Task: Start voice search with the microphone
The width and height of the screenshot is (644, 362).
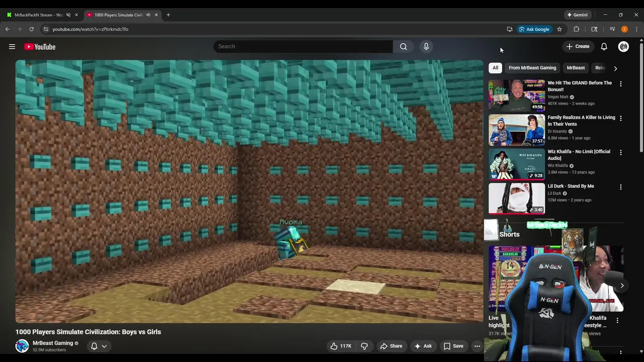Action: [x=426, y=47]
